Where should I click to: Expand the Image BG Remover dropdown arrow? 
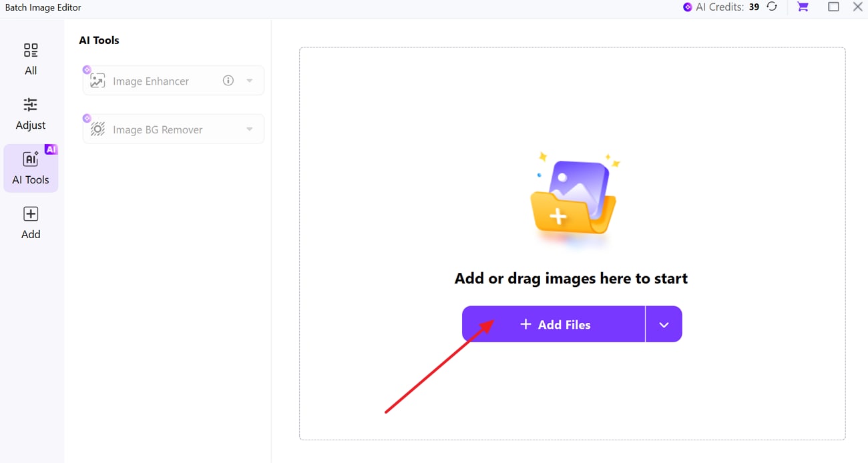[x=250, y=129]
